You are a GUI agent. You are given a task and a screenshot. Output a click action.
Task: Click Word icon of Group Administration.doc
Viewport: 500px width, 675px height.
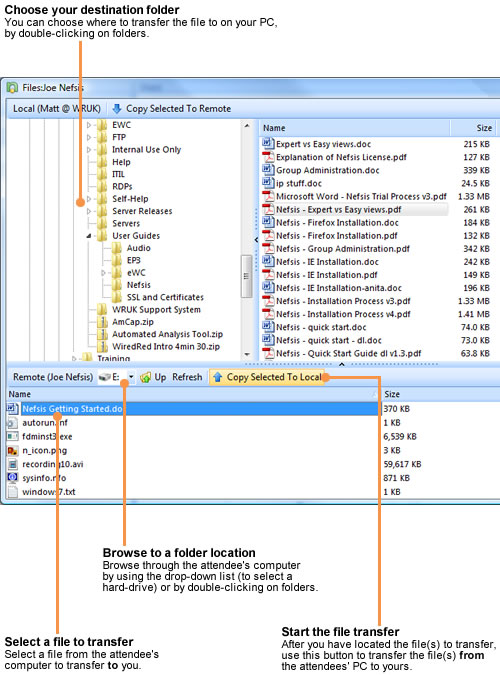tap(268, 170)
